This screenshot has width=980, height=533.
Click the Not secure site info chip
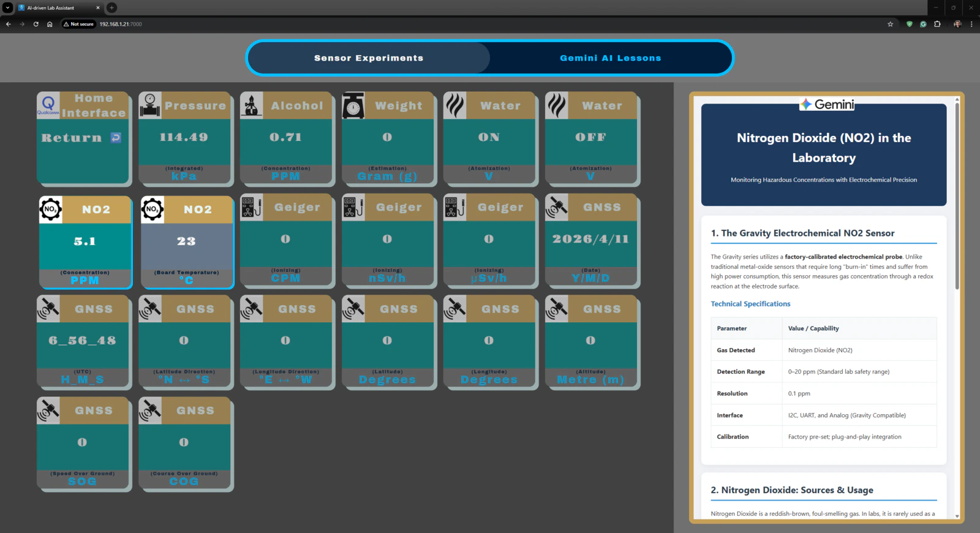coord(78,25)
